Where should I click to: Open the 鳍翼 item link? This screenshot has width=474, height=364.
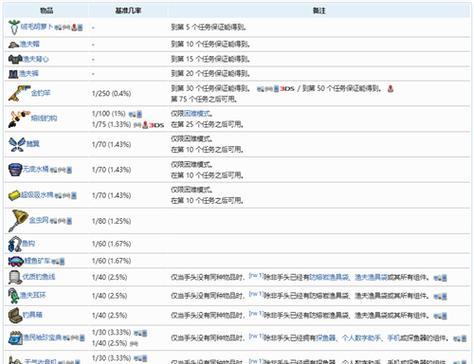(x=33, y=144)
